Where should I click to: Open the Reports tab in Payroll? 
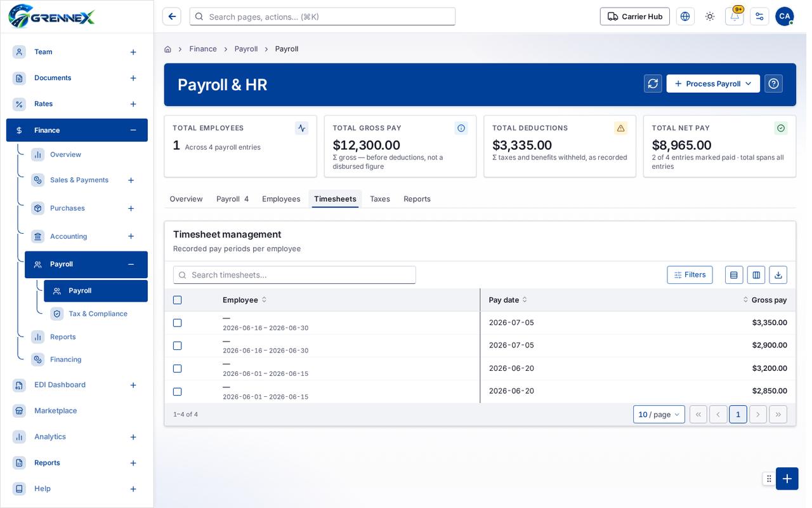417,199
